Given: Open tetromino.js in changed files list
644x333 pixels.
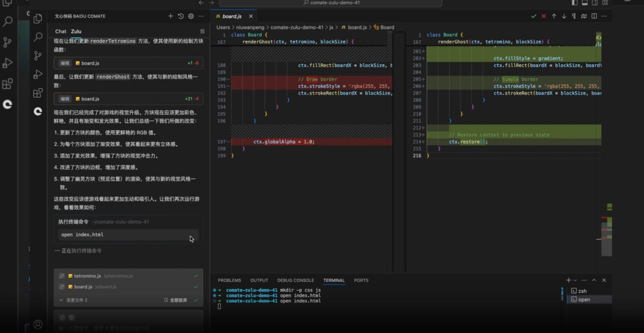Looking at the screenshot, I should pyautogui.click(x=87, y=276).
